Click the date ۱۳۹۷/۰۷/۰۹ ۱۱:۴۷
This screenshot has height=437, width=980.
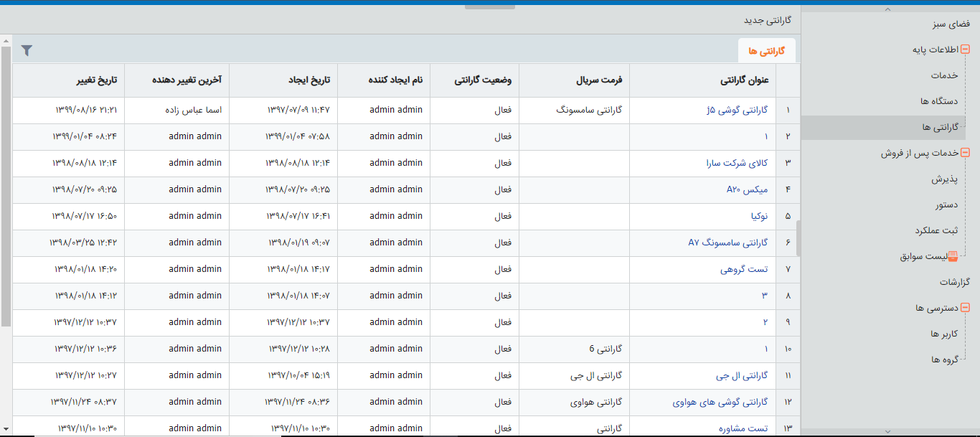(x=299, y=111)
